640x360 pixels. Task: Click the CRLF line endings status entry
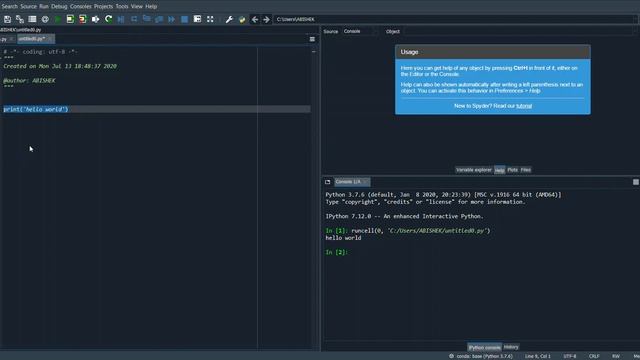594,356
